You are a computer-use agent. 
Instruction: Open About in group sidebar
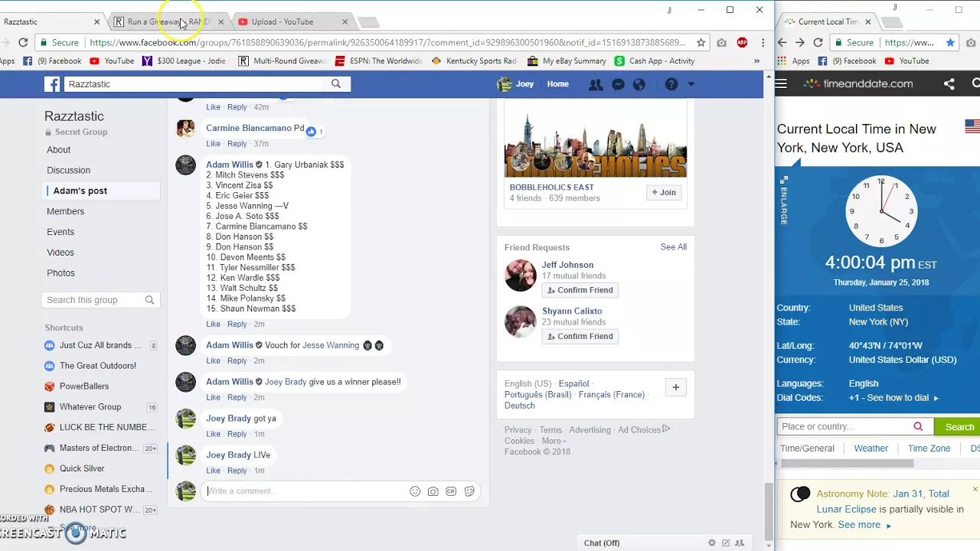point(59,150)
